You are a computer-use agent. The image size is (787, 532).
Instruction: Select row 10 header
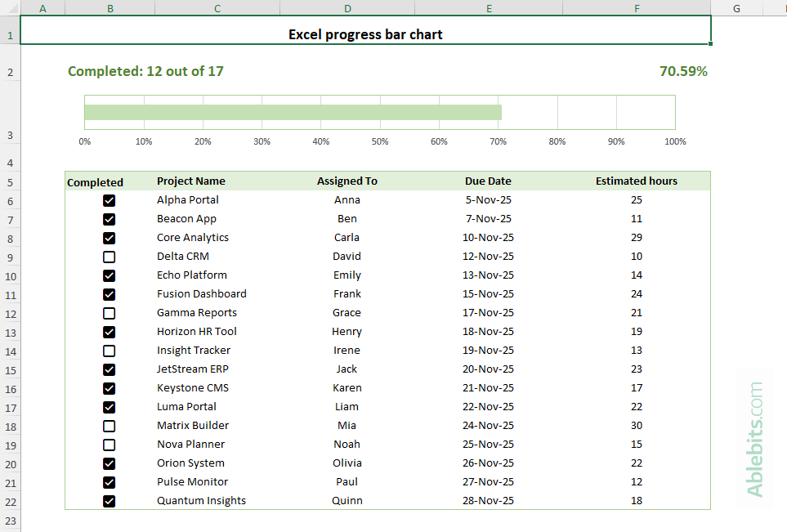(11, 275)
